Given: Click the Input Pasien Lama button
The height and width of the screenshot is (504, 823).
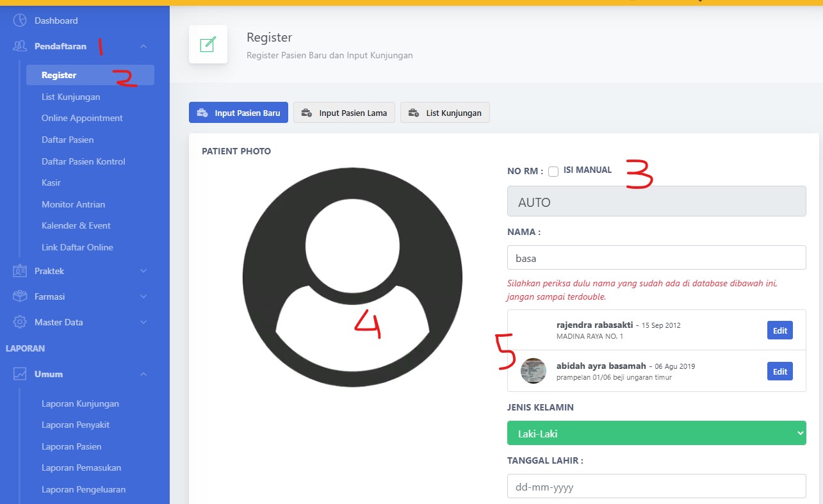Looking at the screenshot, I should (345, 113).
